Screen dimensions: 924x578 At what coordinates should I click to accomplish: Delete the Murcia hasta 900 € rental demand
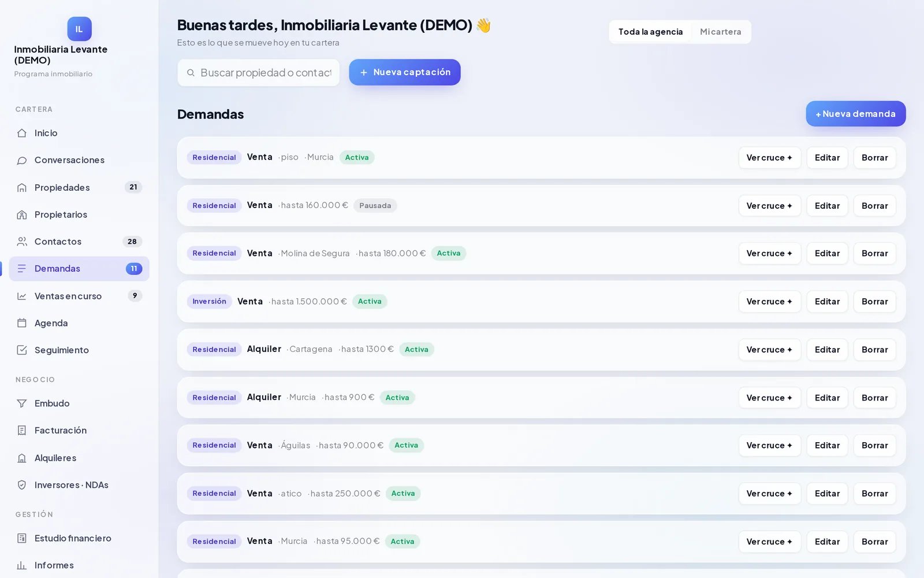tap(875, 398)
